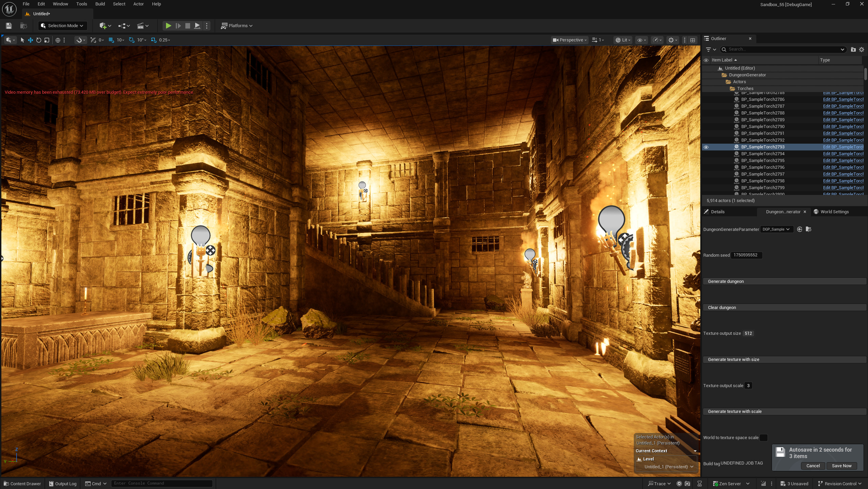Open the Platforms dropdown
The width and height of the screenshot is (868, 489).
tap(237, 26)
